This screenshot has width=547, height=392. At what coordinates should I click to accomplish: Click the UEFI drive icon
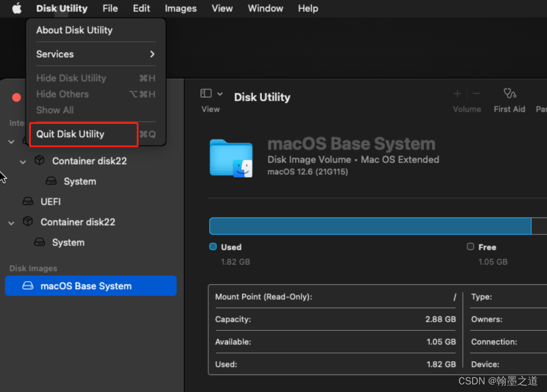coord(28,201)
